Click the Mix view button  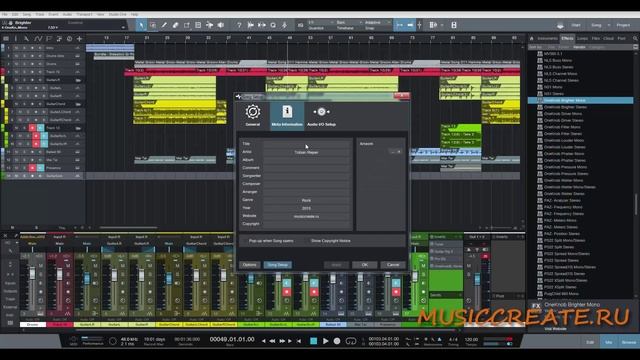tap(609, 342)
